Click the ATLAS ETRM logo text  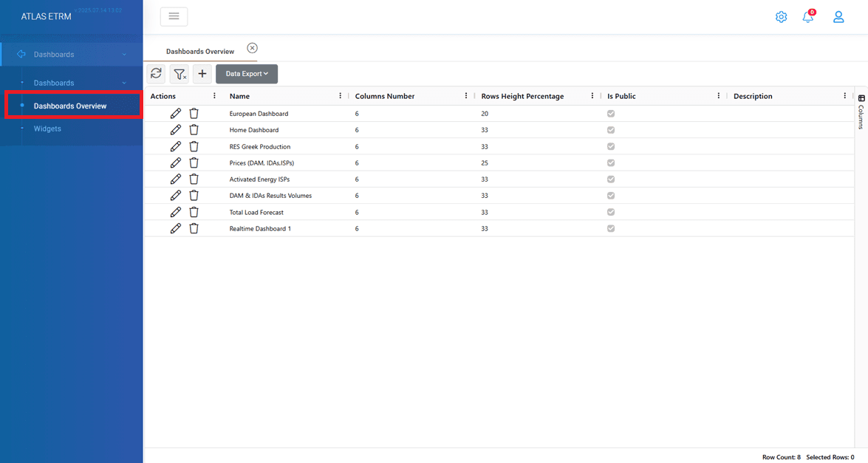click(x=46, y=16)
